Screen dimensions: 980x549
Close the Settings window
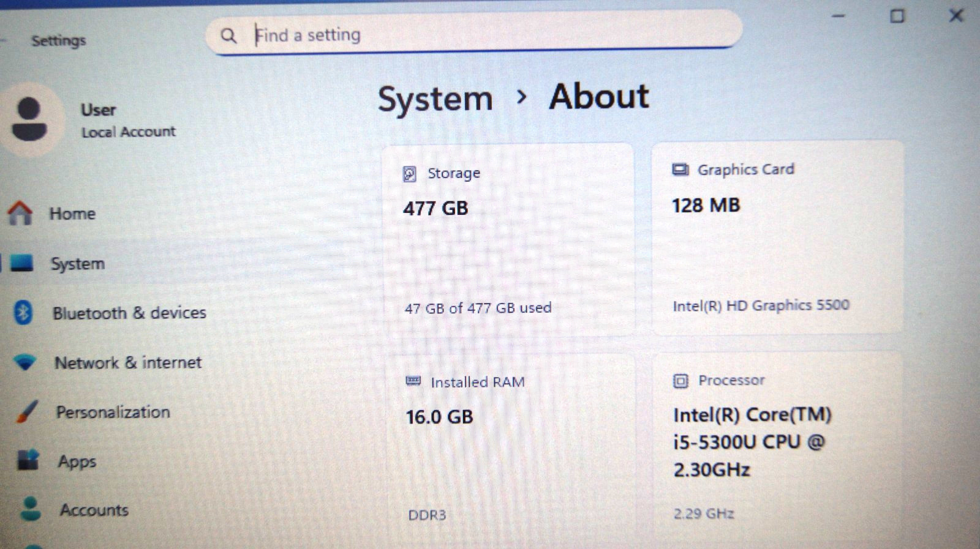(956, 15)
